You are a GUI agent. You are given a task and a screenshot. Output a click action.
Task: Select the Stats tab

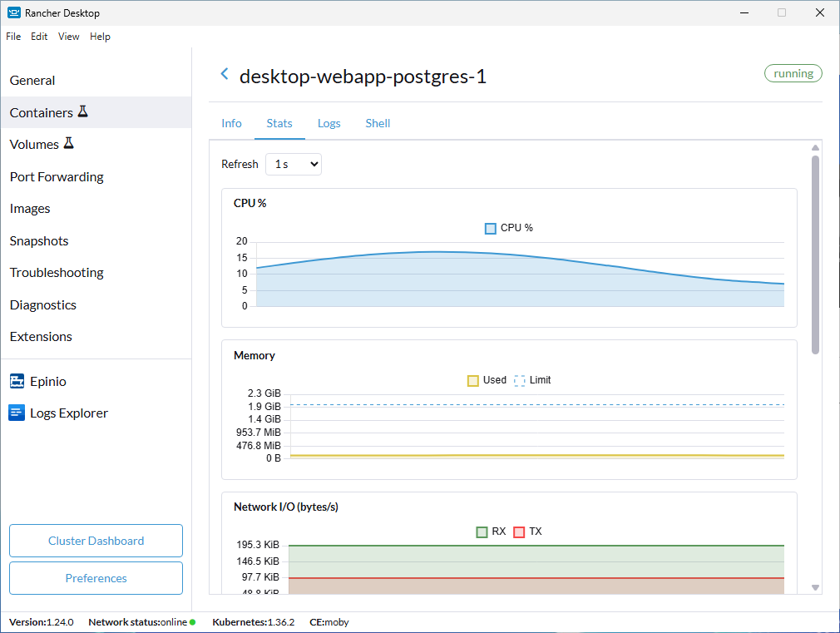(279, 123)
